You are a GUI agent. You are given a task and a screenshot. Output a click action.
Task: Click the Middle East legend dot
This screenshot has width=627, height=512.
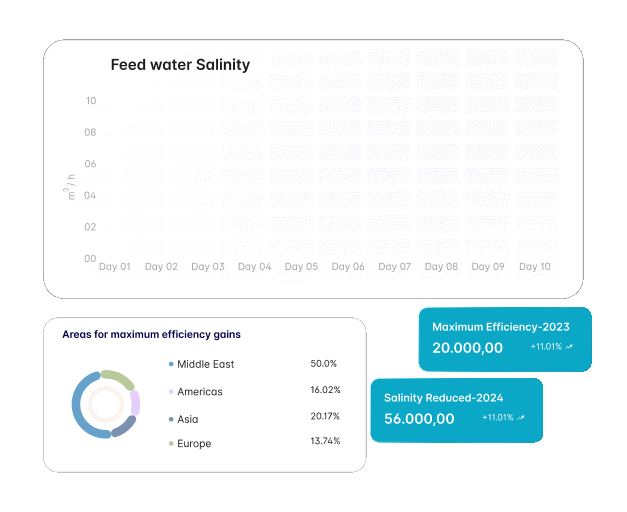click(x=171, y=364)
